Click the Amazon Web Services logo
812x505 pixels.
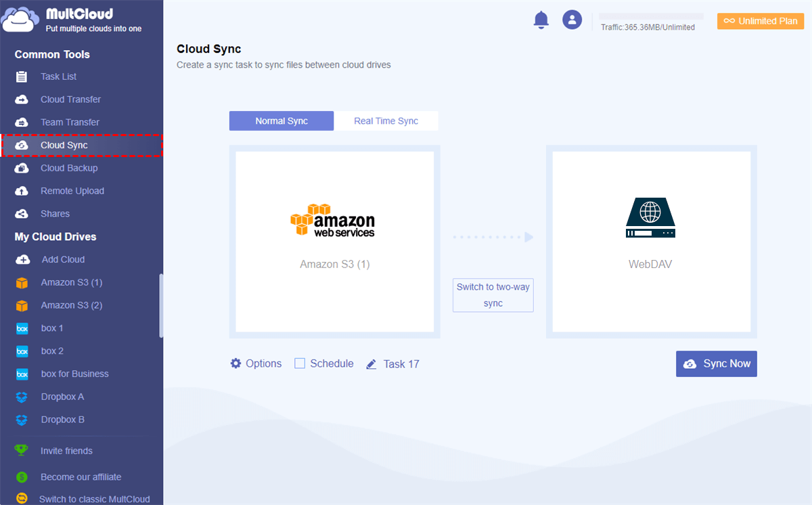click(x=332, y=221)
